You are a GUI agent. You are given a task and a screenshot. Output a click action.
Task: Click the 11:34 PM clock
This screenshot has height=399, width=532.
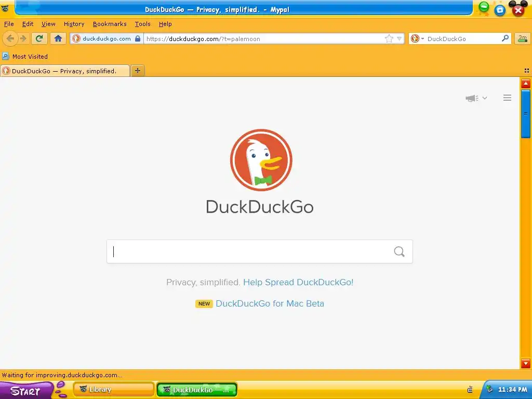tap(513, 390)
